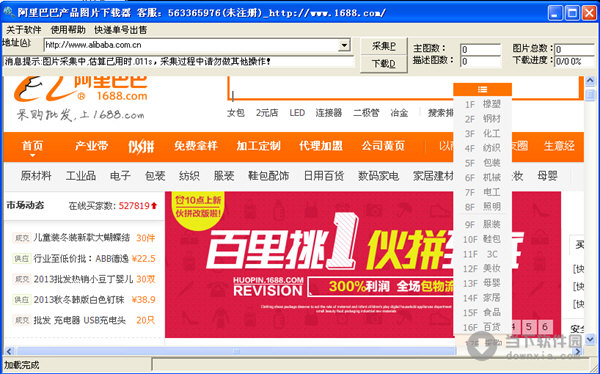Open the 原材料 category
Screen dimensions: 600x374
(36, 176)
